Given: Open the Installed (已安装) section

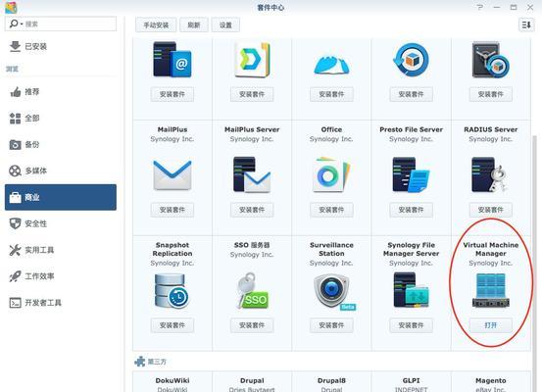Looking at the screenshot, I should tap(61, 46).
